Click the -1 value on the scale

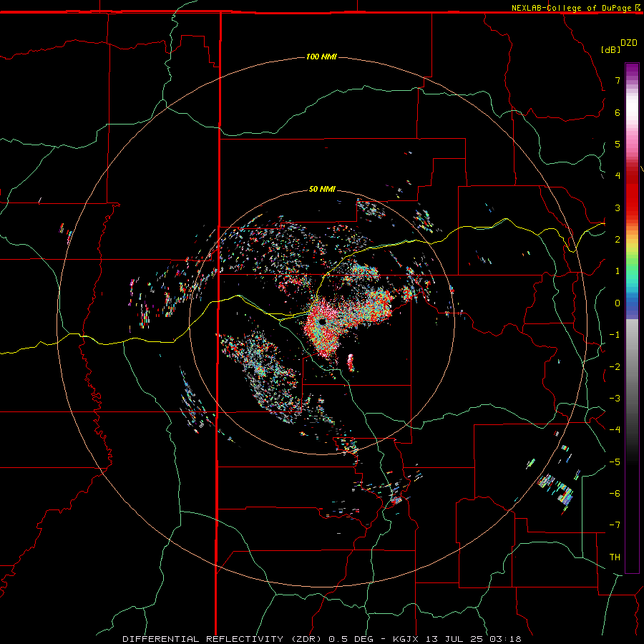tap(615, 335)
